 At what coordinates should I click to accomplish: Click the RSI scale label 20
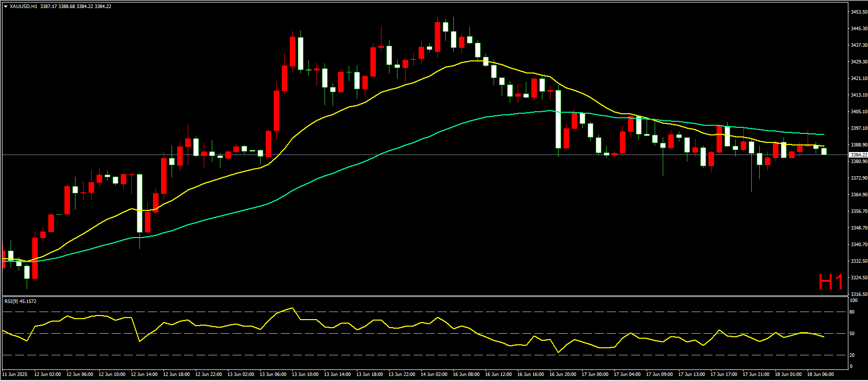coord(852,355)
